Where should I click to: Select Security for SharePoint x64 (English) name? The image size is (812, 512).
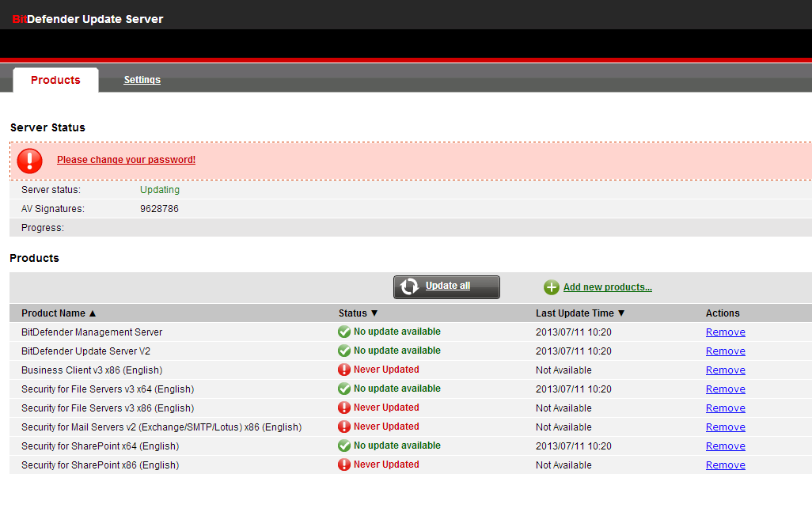pyautogui.click(x=100, y=446)
